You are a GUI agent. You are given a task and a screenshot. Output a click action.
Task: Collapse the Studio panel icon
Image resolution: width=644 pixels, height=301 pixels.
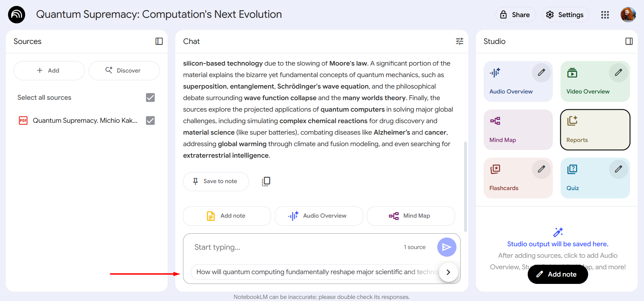pos(629,42)
